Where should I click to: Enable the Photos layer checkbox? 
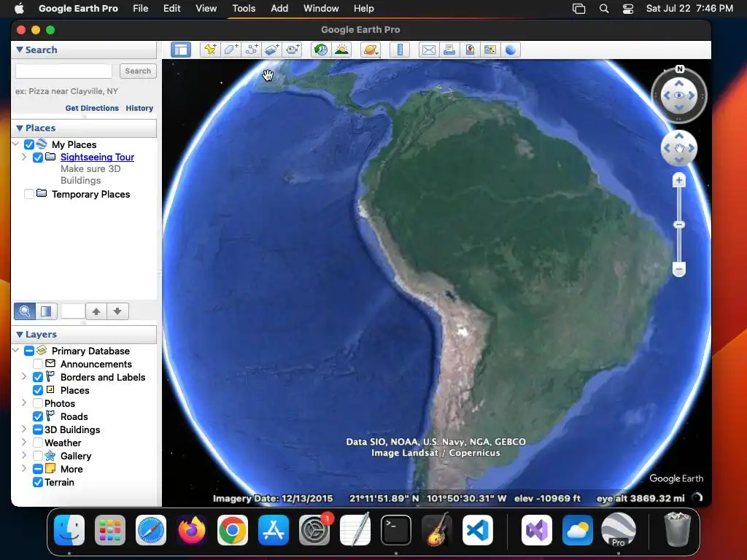(x=38, y=403)
